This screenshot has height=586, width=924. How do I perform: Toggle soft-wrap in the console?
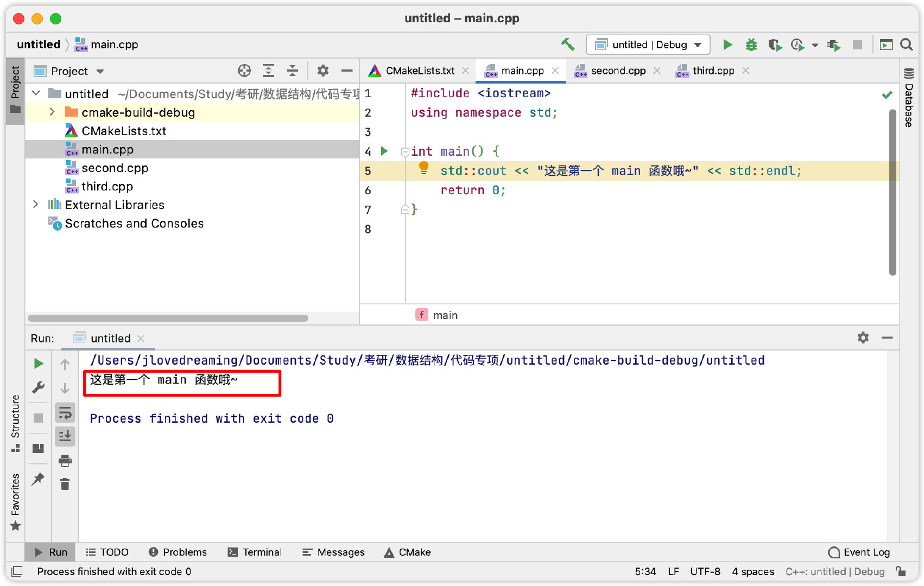[x=65, y=412]
